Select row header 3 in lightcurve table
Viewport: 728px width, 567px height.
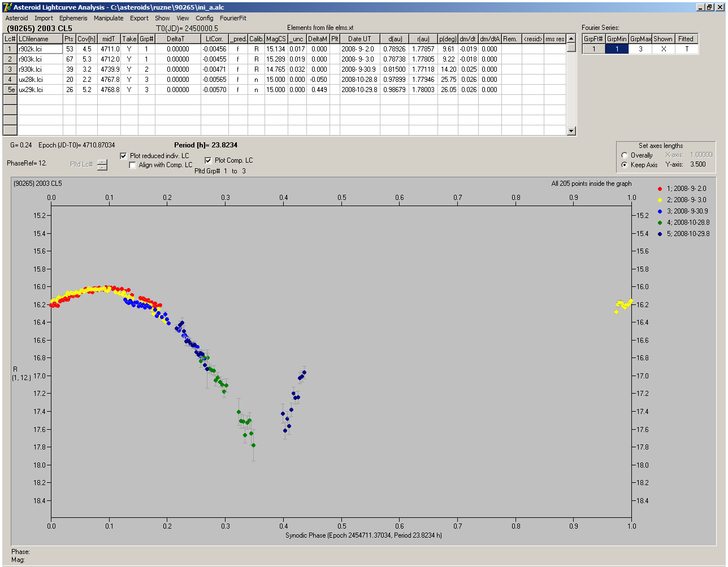click(10, 69)
